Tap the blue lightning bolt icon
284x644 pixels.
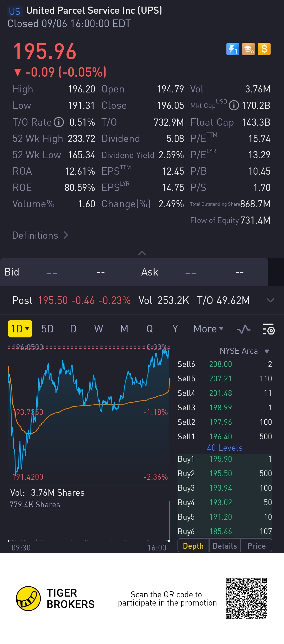pyautogui.click(x=232, y=49)
